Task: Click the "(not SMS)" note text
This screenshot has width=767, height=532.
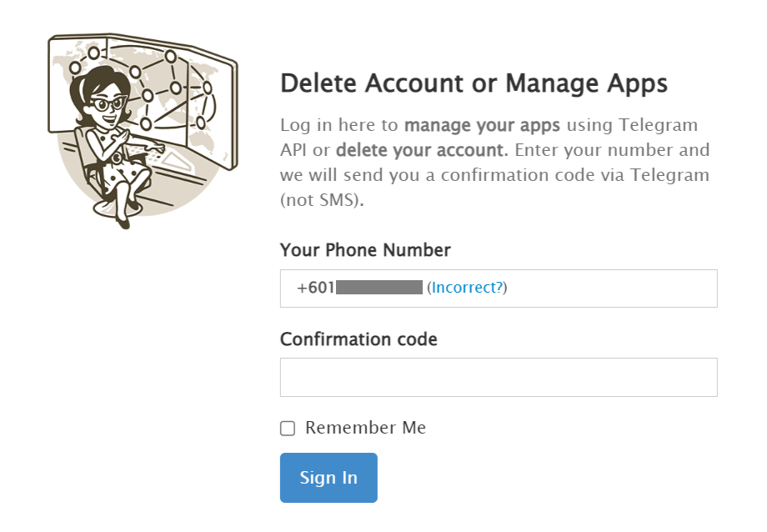Action: [x=322, y=201]
